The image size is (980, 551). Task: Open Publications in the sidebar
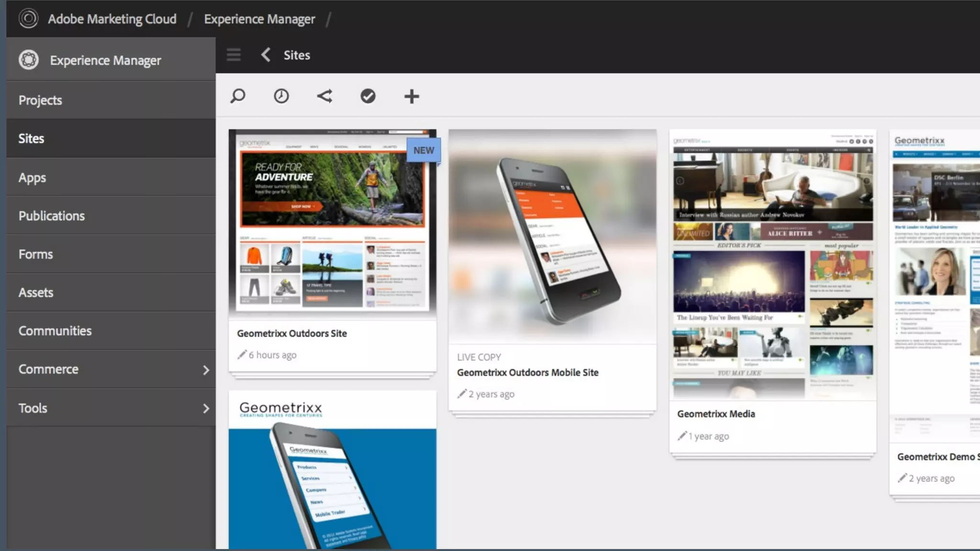click(52, 216)
